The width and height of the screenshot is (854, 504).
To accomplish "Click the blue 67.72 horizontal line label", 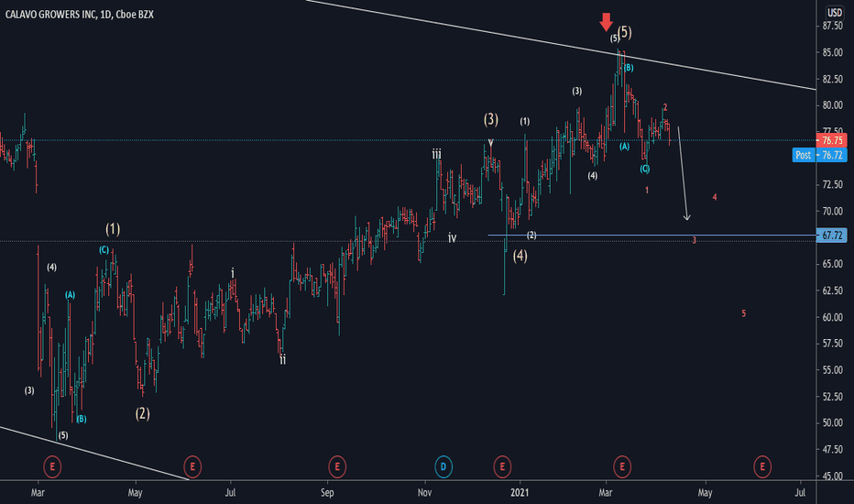I will [x=832, y=236].
